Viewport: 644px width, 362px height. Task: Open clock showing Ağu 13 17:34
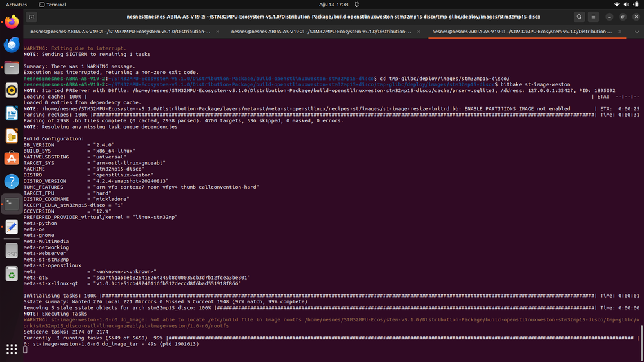pos(333,5)
